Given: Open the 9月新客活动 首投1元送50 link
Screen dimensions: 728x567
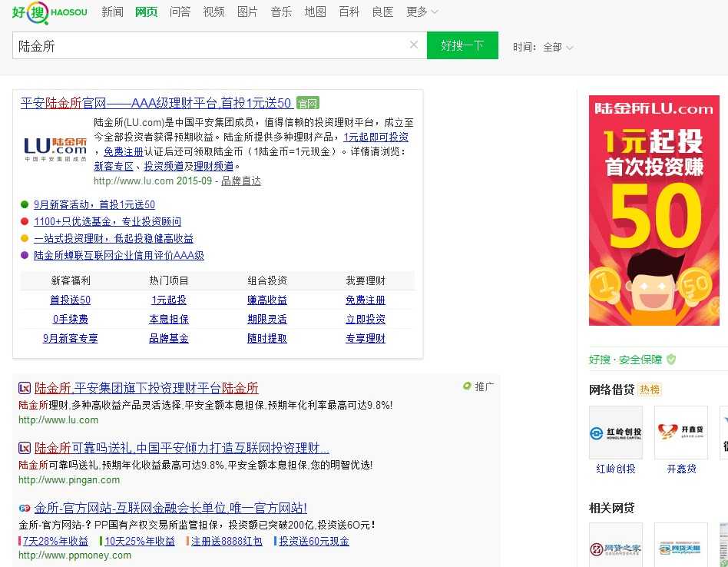Looking at the screenshot, I should pos(94,204).
